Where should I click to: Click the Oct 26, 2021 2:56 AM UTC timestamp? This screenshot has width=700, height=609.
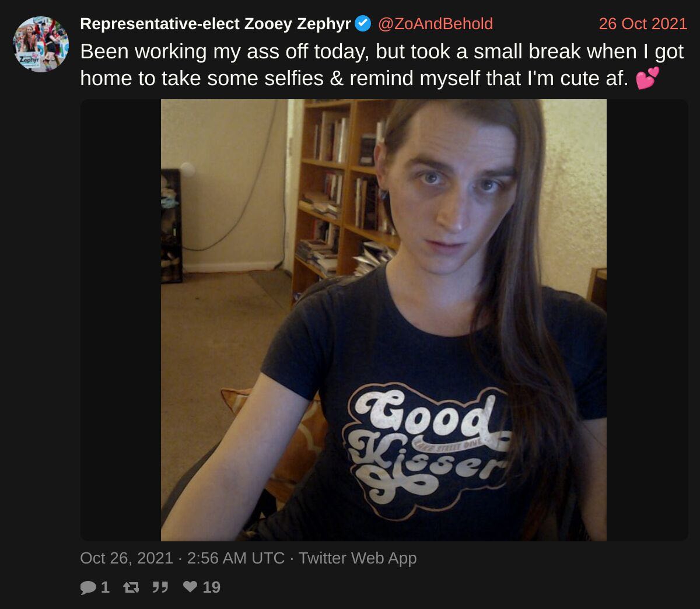[182, 558]
